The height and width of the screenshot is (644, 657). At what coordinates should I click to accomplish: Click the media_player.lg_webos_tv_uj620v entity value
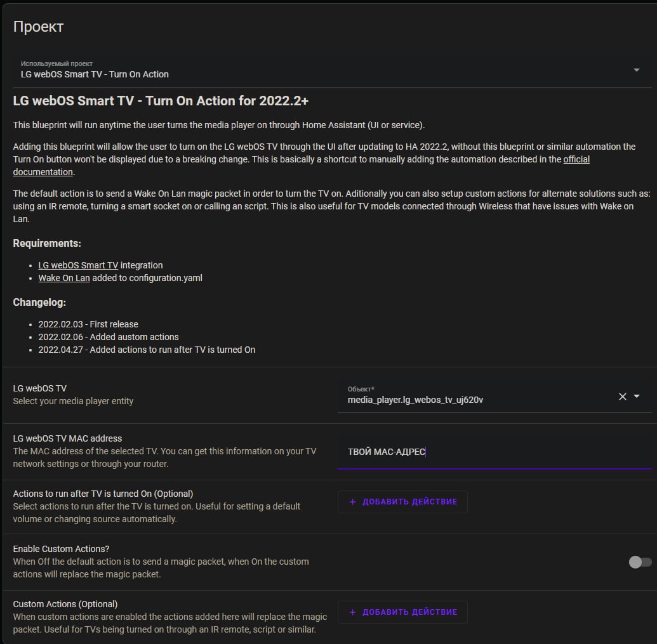point(415,400)
